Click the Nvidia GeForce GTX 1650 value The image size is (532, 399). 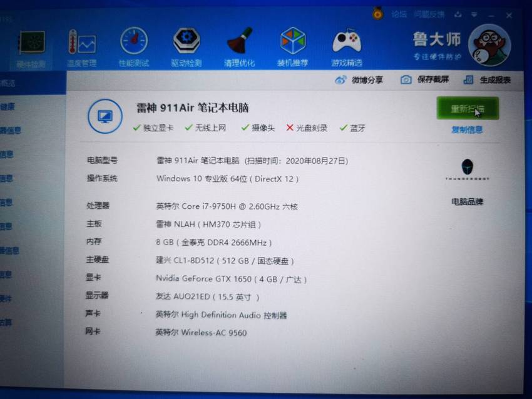[231, 279]
